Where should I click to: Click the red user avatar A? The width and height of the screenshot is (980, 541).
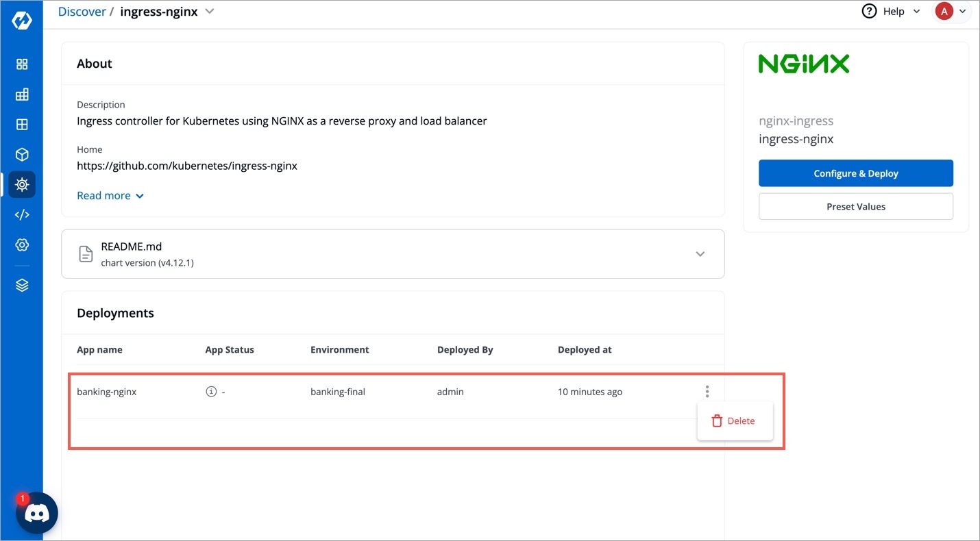pos(944,12)
